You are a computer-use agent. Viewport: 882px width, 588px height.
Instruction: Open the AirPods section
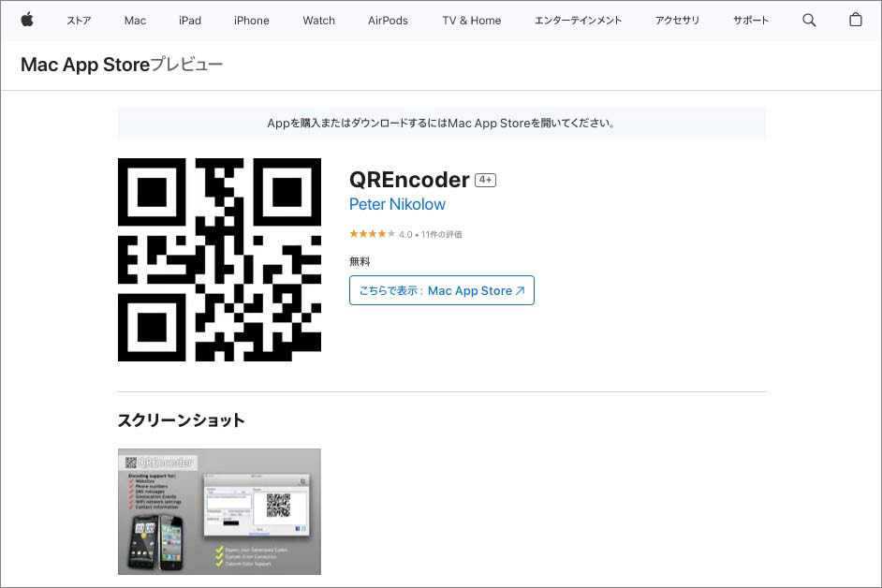click(388, 20)
